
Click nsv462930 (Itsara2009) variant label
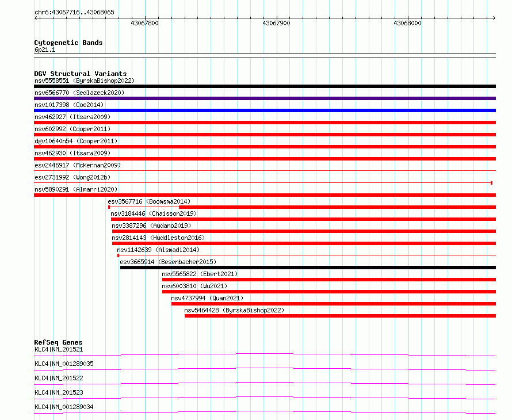[x=72, y=153]
